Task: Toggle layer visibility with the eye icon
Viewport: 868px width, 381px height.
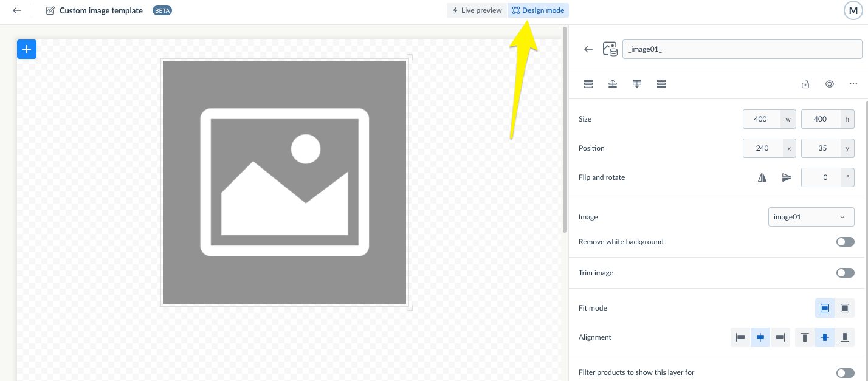Action: click(x=830, y=84)
